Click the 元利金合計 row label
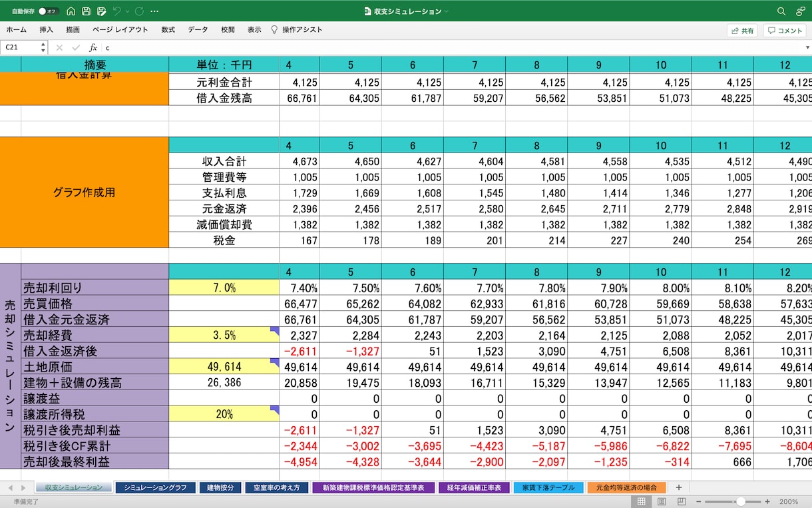The image size is (812, 508). click(x=224, y=83)
